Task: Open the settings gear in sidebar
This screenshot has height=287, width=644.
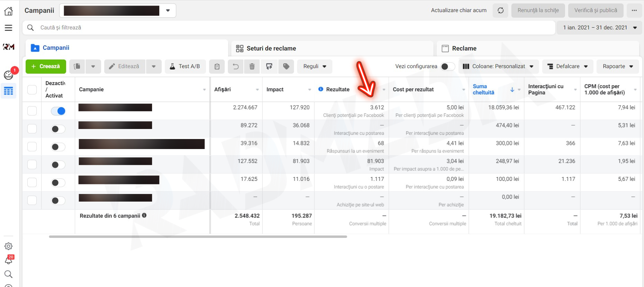Action: pyautogui.click(x=8, y=246)
